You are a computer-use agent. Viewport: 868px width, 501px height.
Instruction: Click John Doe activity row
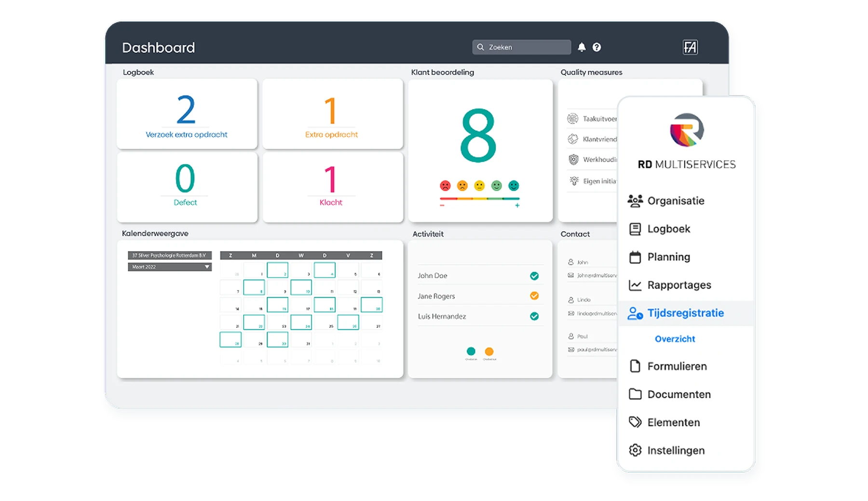480,275
